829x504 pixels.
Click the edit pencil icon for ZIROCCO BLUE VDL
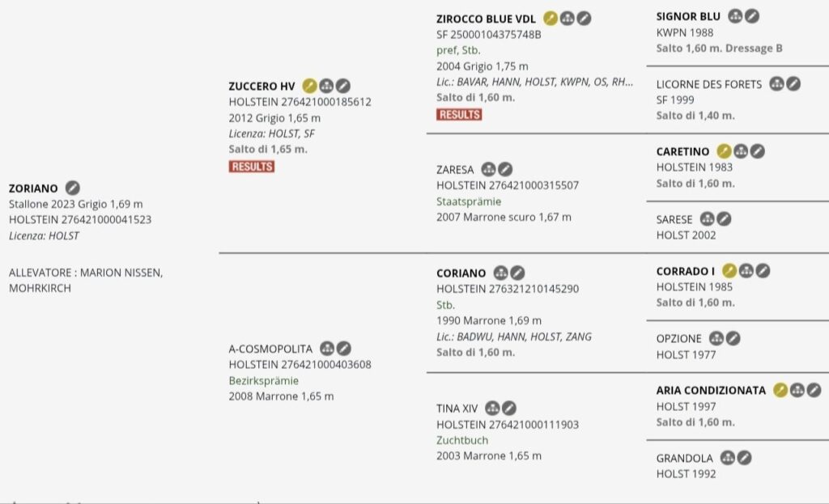pyautogui.click(x=584, y=19)
